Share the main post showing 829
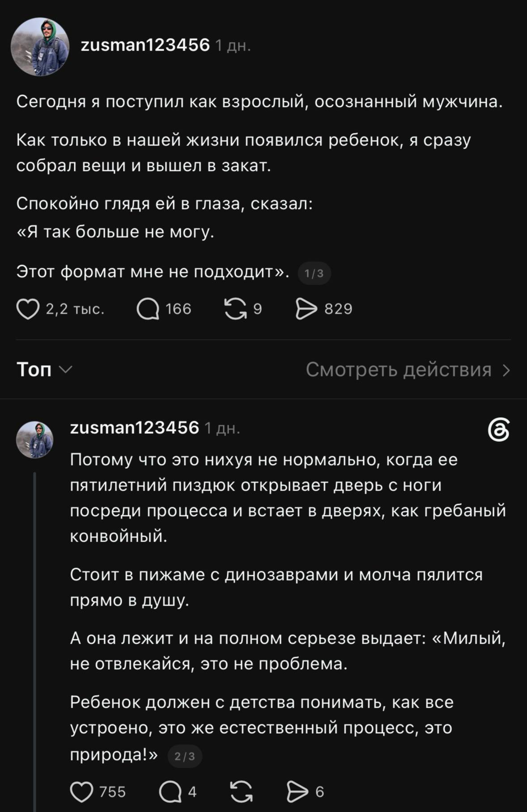 306,309
